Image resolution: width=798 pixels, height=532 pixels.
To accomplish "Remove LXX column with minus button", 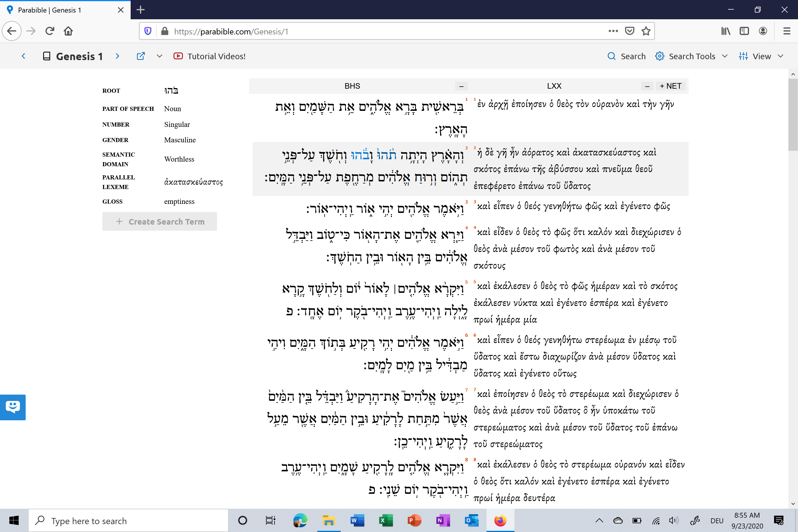I will 647,86.
